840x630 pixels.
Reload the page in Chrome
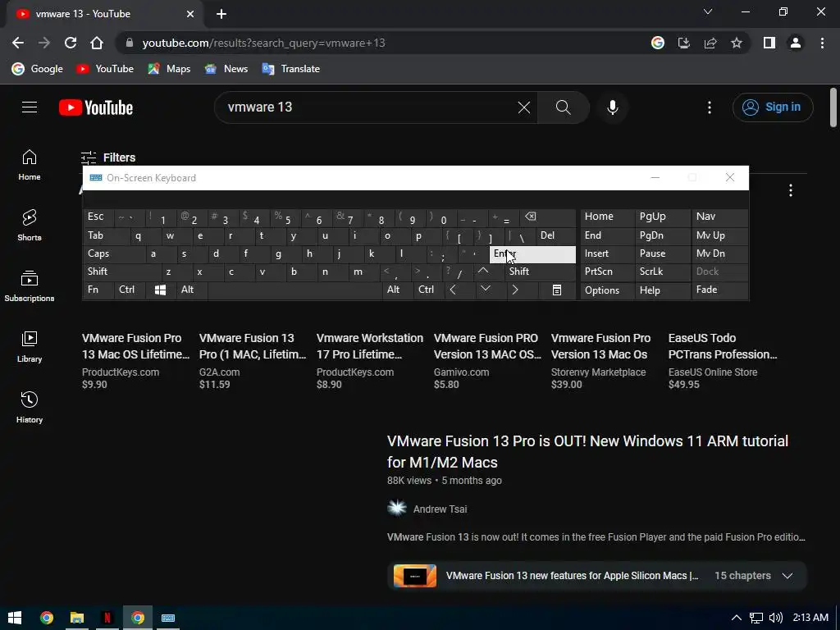pyautogui.click(x=71, y=43)
